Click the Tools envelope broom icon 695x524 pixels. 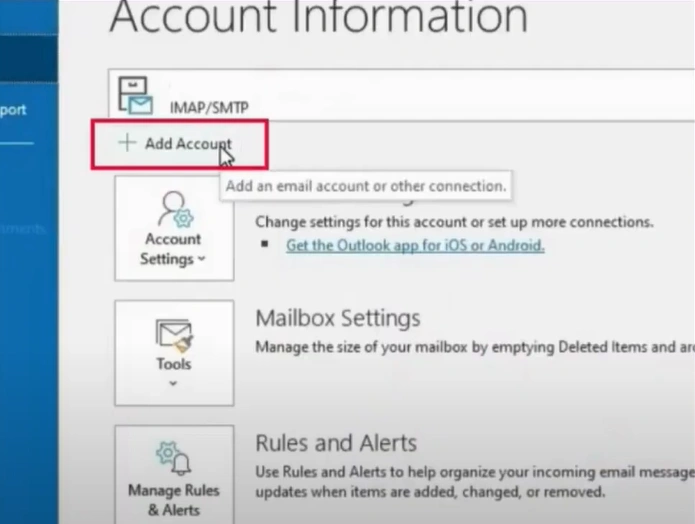tap(174, 336)
